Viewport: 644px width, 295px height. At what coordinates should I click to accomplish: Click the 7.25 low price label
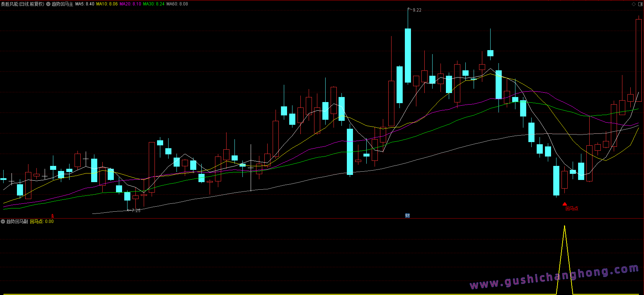click(x=136, y=211)
